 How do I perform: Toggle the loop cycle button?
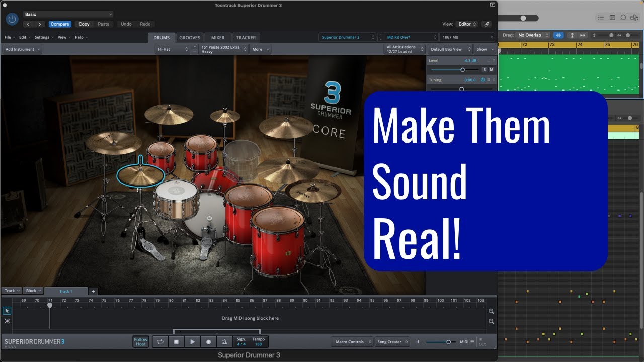pyautogui.click(x=160, y=342)
